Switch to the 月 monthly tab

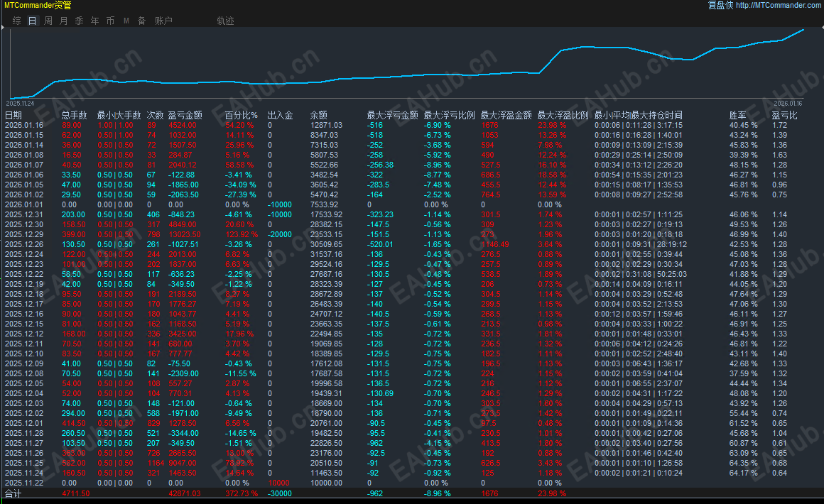(64, 21)
